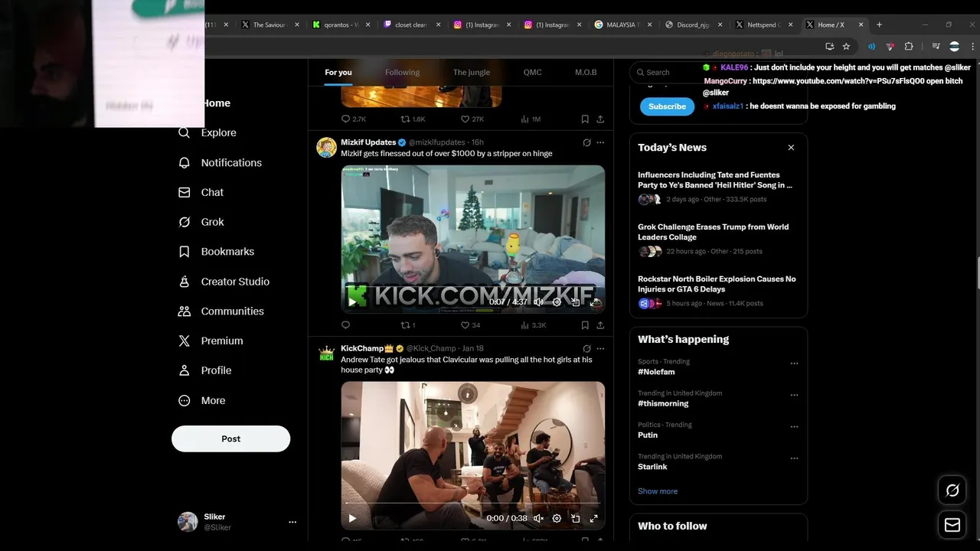Screen dimensions: 980x551
Task: Open more options on Mizkif Updates post
Action: [x=600, y=142]
